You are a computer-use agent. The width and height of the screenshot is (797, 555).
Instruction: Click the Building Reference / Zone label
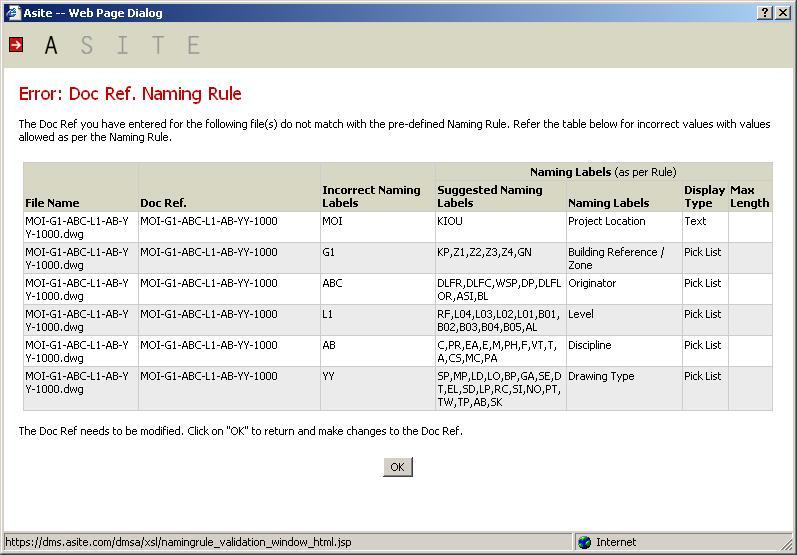[x=616, y=258]
